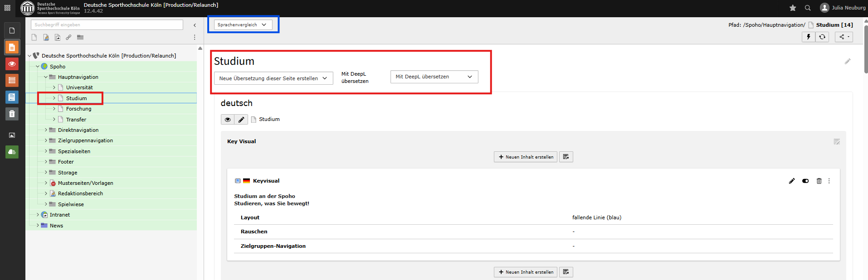
Task: Open the Mit DeepL übersetzen dropdown
Action: [434, 77]
